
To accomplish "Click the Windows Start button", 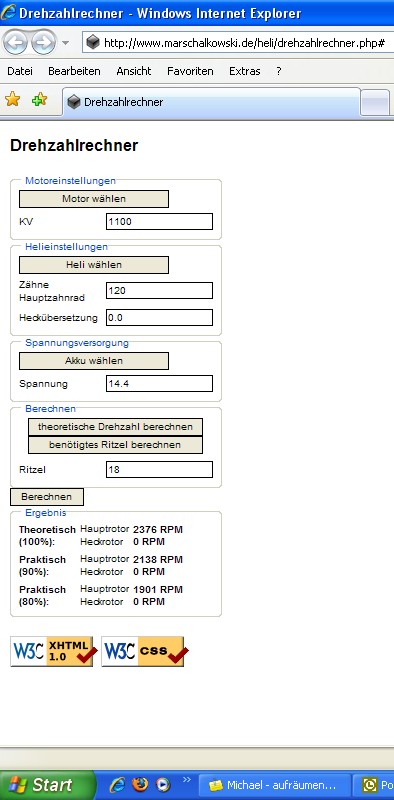I will pos(47,785).
